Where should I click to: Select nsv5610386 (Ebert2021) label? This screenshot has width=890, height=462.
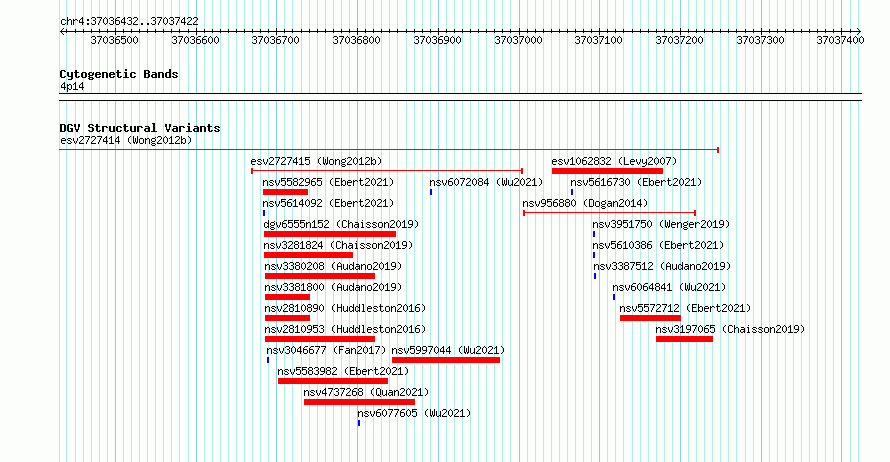(x=658, y=245)
